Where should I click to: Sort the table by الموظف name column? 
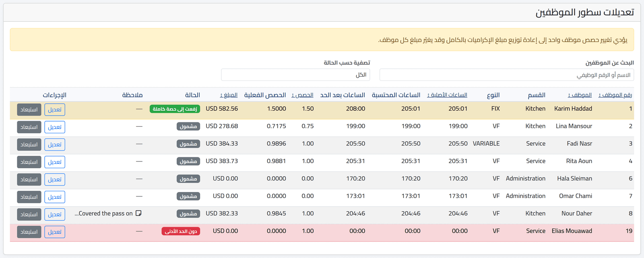(x=580, y=95)
